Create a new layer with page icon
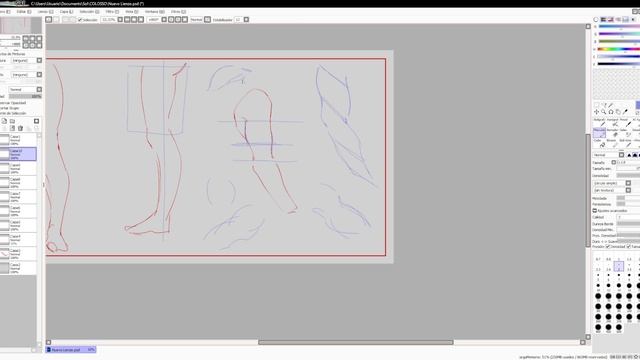The height and width of the screenshot is (360, 640). pos(4,121)
